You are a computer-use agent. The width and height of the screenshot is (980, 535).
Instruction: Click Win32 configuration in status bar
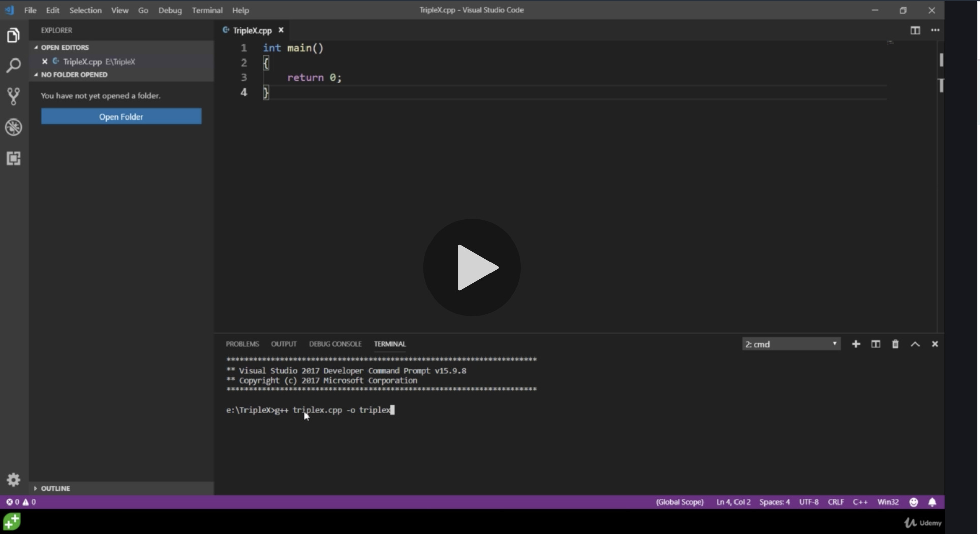(x=888, y=502)
